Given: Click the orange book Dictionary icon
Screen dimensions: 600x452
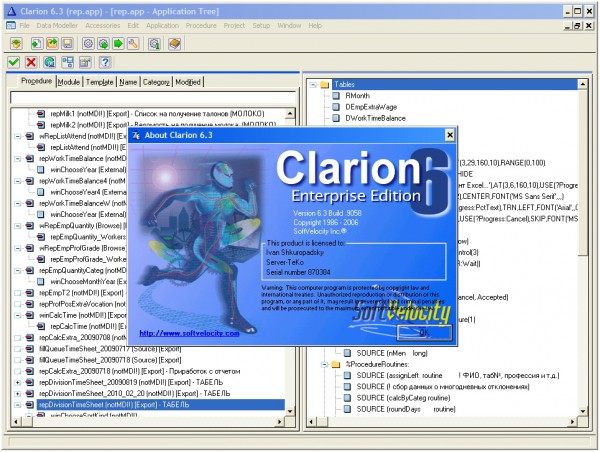Looking at the screenshot, I should (174, 44).
